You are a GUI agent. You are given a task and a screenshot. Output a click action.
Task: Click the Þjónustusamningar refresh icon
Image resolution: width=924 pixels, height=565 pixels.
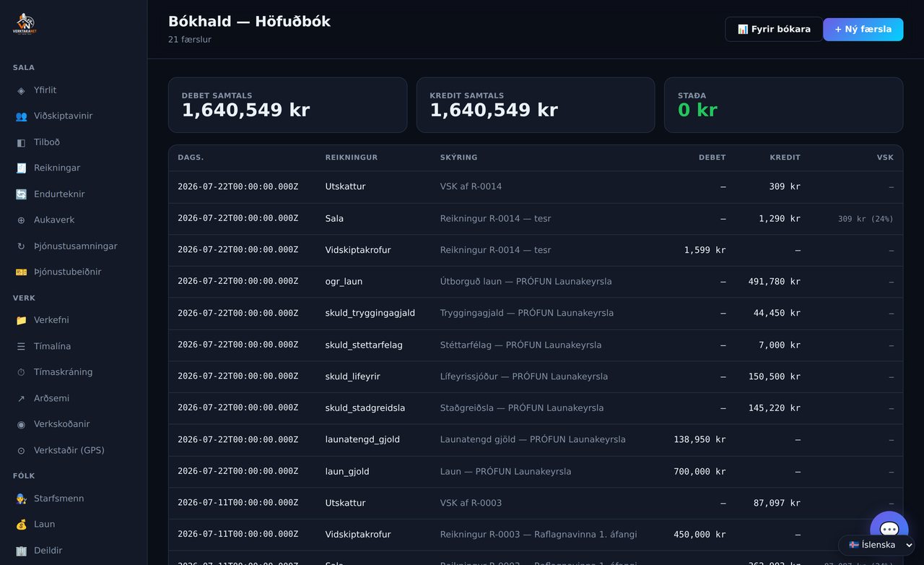(x=21, y=246)
